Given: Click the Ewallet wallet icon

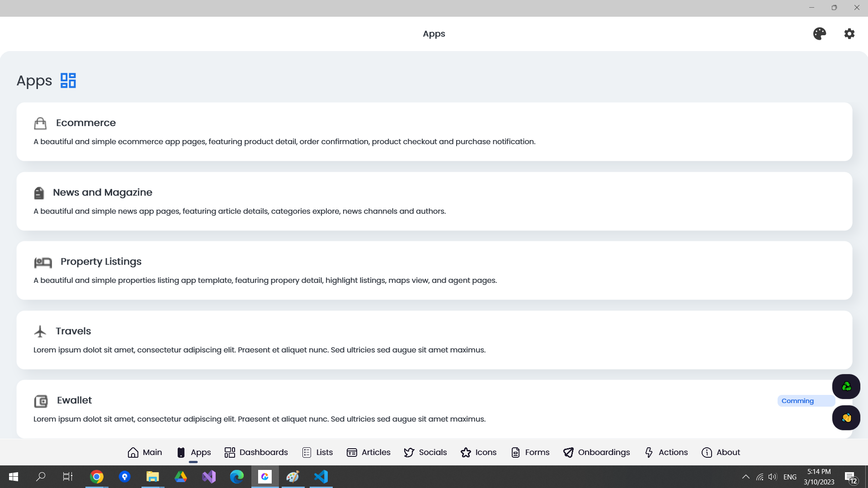Looking at the screenshot, I should [x=41, y=401].
